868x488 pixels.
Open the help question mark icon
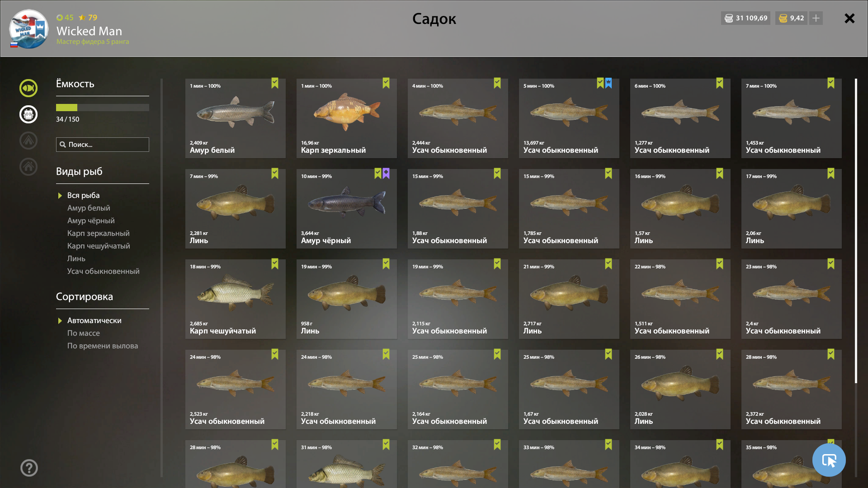pos(29,468)
